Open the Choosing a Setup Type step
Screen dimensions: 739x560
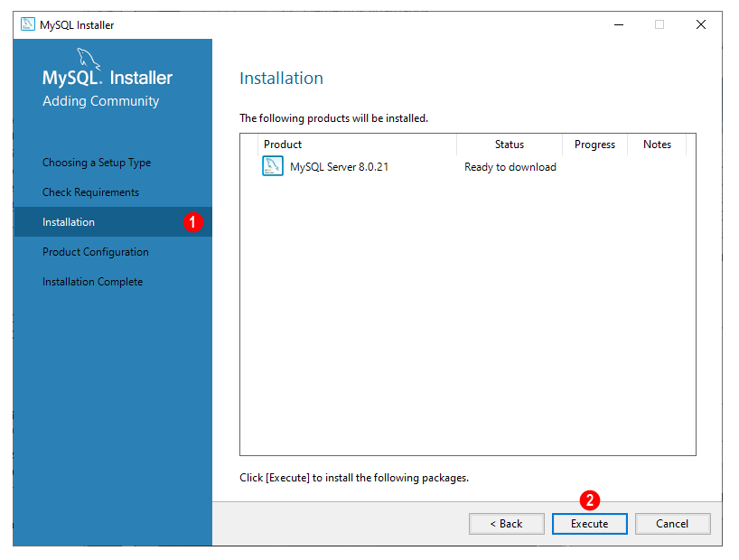coord(97,163)
